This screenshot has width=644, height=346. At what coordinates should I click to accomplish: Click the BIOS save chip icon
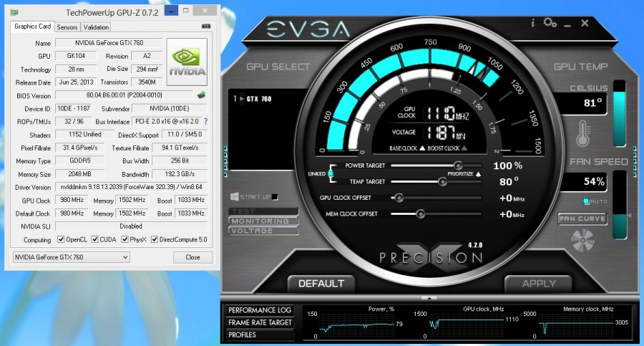click(x=201, y=95)
